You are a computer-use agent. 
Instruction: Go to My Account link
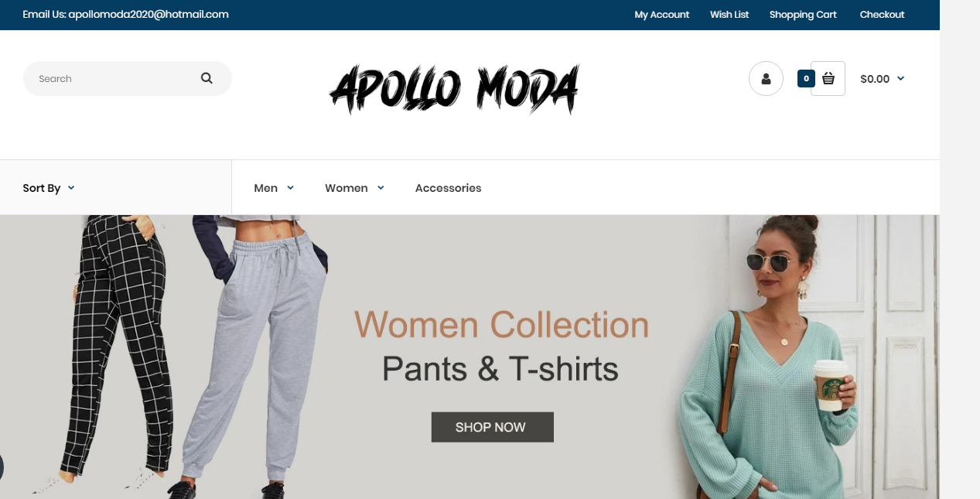tap(661, 15)
